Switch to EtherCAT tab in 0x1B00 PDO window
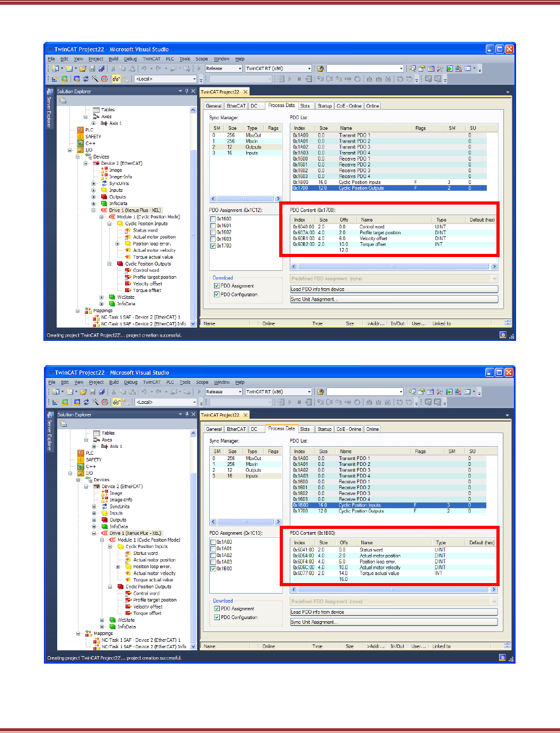The image size is (560, 733). point(236,429)
